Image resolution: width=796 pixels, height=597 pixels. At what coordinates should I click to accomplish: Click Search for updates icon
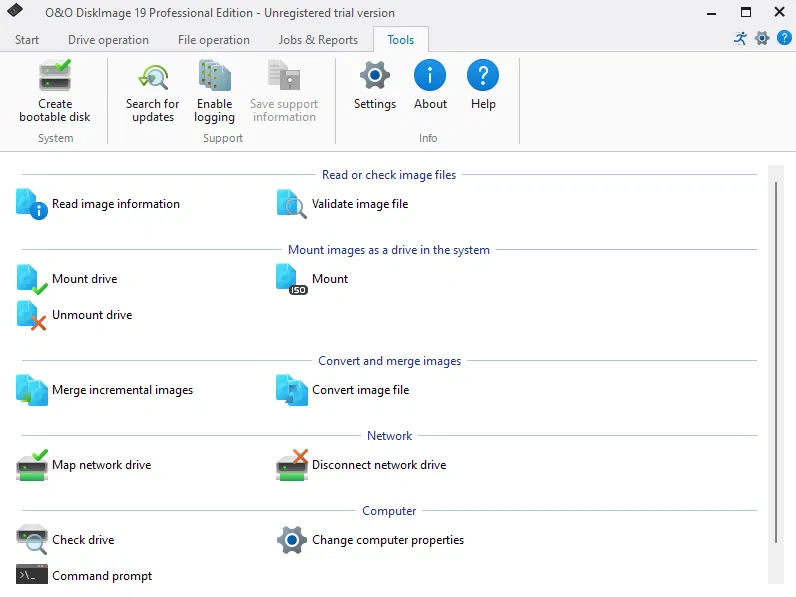(153, 77)
